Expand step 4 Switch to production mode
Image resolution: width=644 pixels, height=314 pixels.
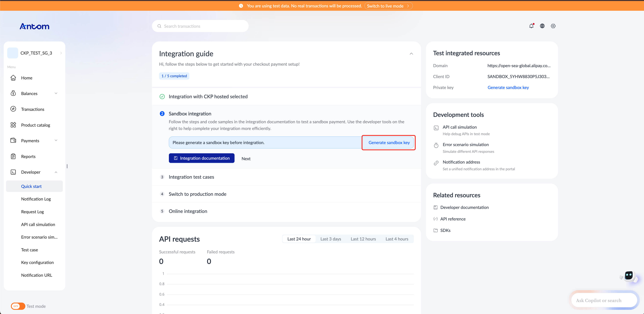coord(287,194)
